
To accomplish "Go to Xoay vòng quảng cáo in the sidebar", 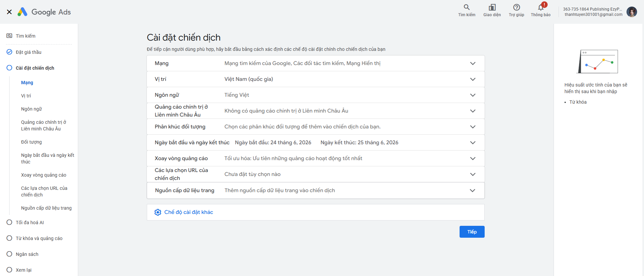I will click(x=44, y=175).
